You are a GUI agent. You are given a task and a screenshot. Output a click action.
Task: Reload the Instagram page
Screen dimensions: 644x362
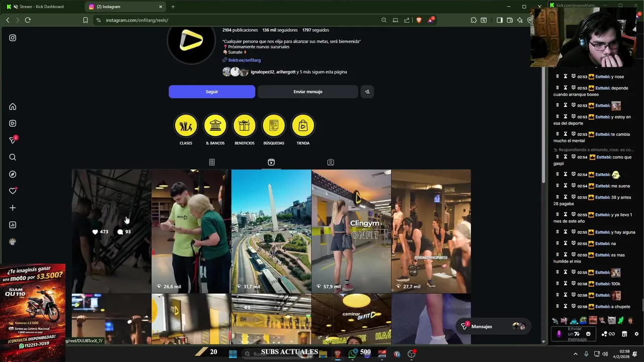point(28,20)
